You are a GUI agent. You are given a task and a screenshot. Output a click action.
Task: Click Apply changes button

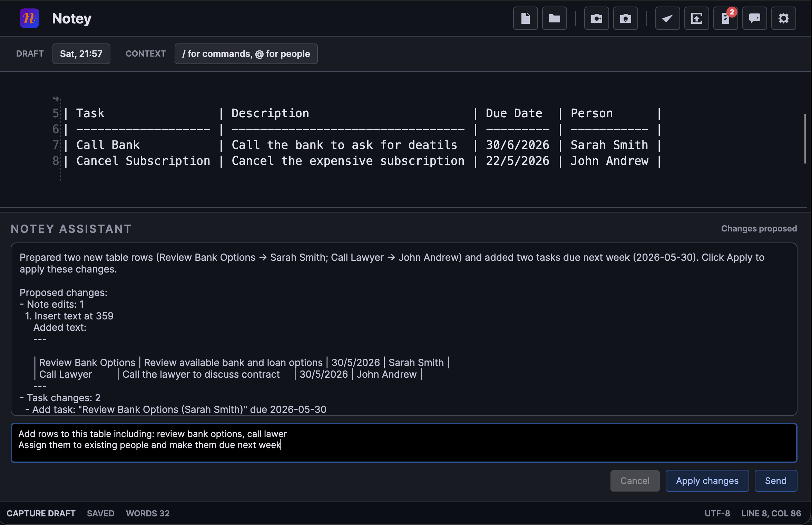coord(707,481)
